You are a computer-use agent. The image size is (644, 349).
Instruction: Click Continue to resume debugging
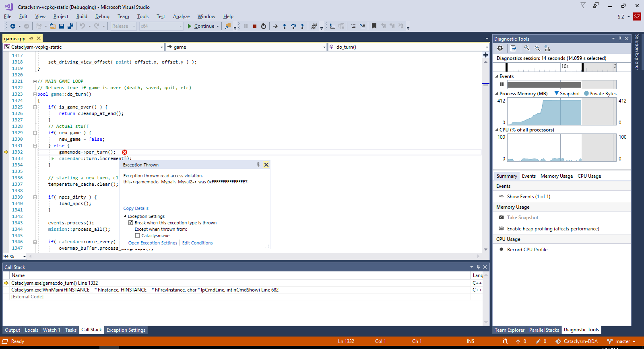(x=201, y=26)
